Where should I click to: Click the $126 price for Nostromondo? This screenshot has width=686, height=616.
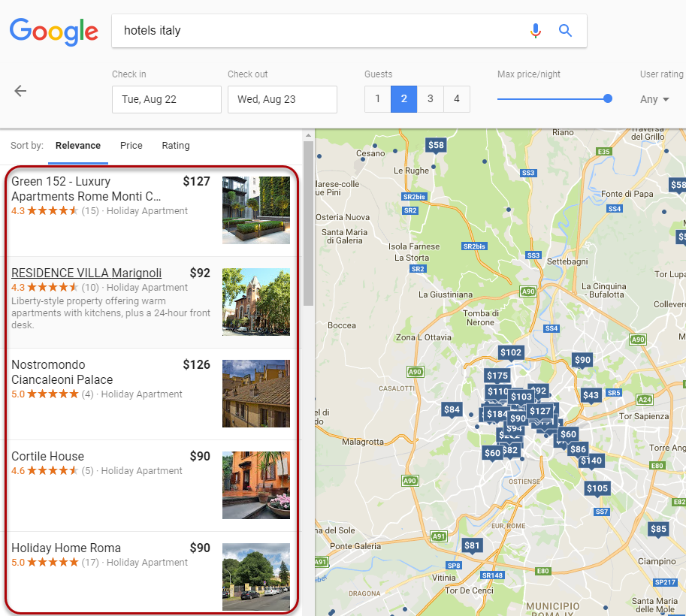[196, 364]
